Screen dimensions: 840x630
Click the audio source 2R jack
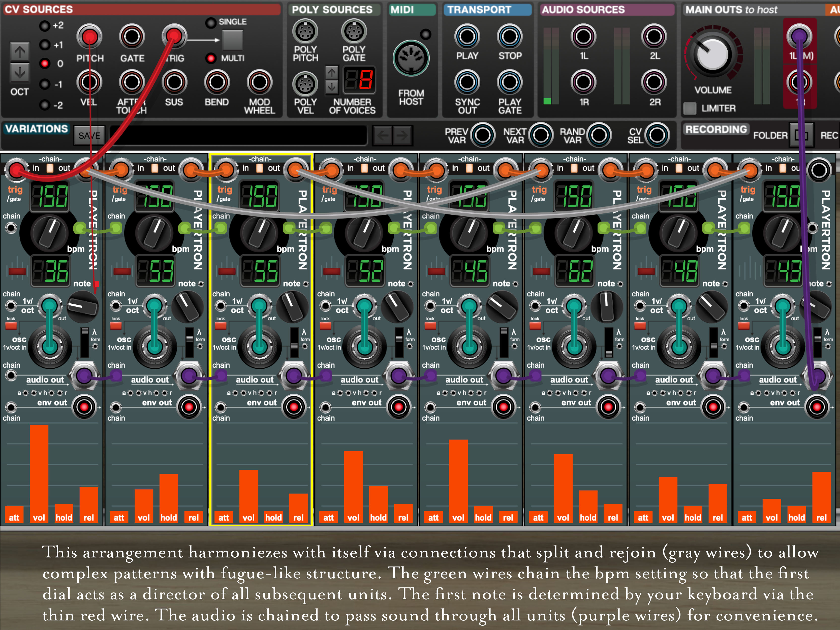pyautogui.click(x=654, y=82)
